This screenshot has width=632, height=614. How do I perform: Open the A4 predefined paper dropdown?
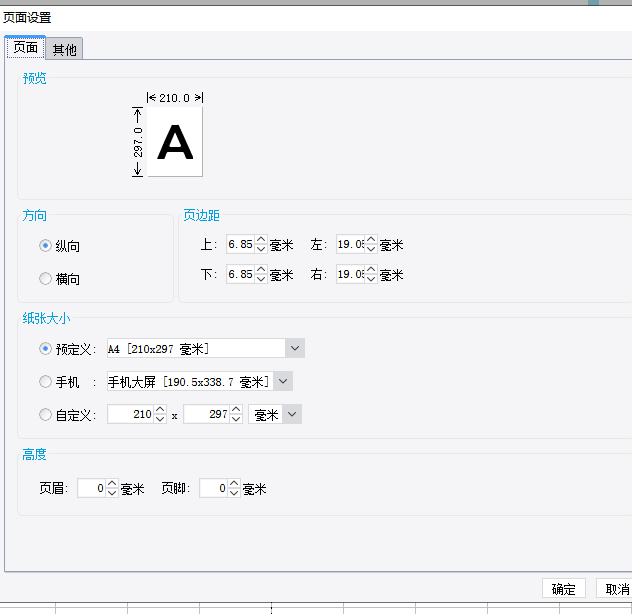[x=295, y=348]
